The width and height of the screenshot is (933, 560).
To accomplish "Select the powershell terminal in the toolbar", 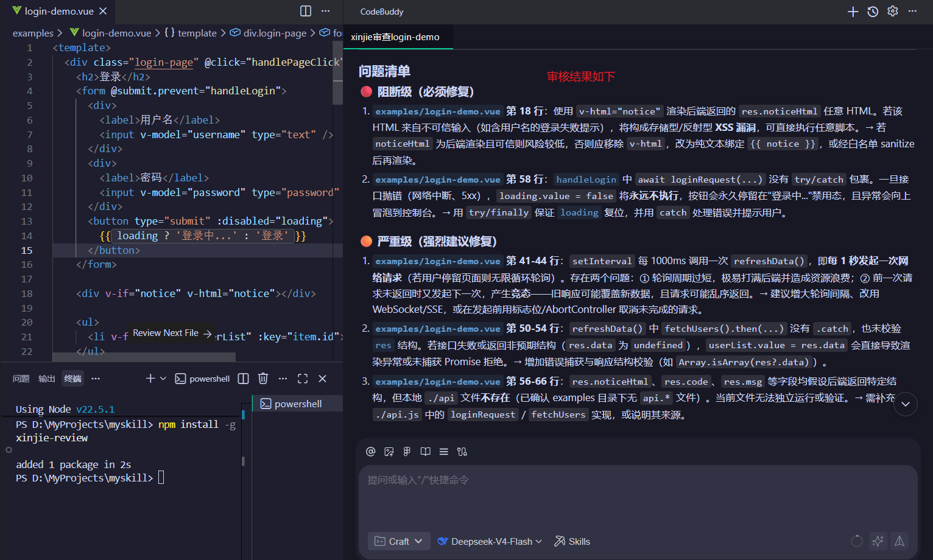I will pyautogui.click(x=202, y=379).
